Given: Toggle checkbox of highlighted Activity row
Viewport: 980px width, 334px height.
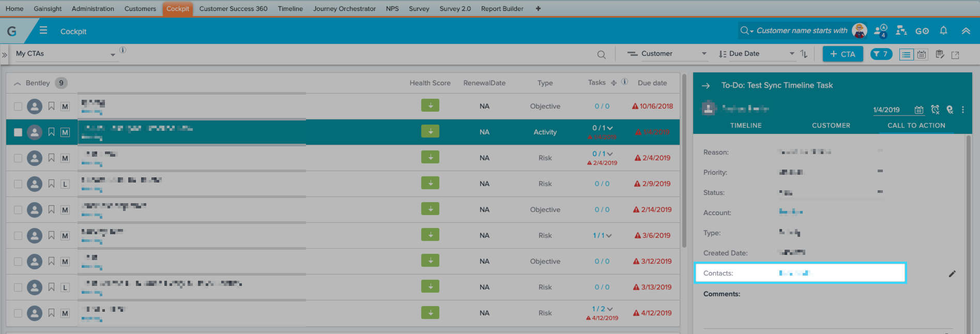Looking at the screenshot, I should click(18, 132).
